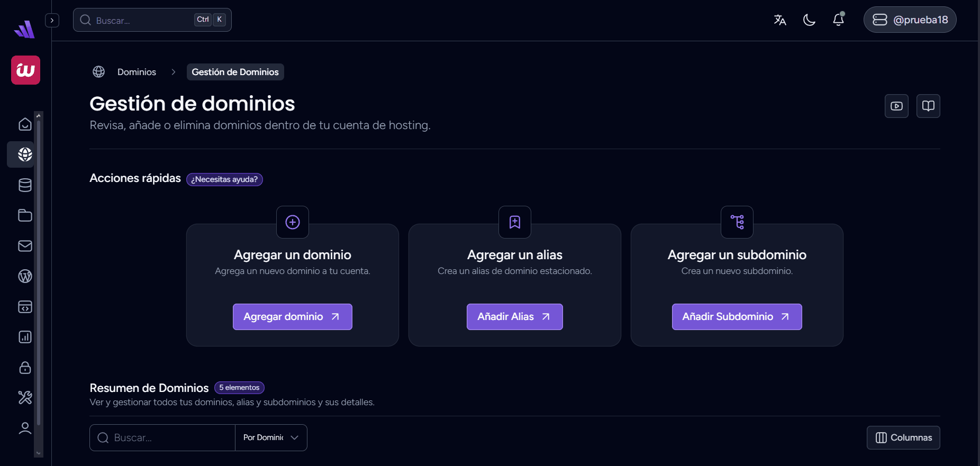This screenshot has height=466, width=980.
Task: Open the file manager folder icon
Action: [25, 215]
